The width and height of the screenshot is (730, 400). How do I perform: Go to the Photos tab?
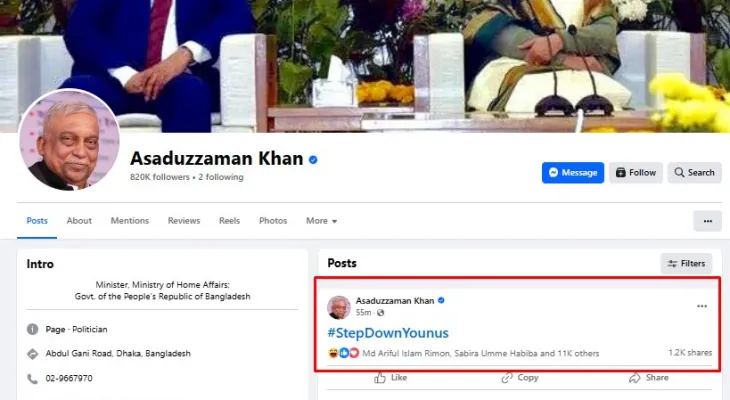pyautogui.click(x=273, y=221)
